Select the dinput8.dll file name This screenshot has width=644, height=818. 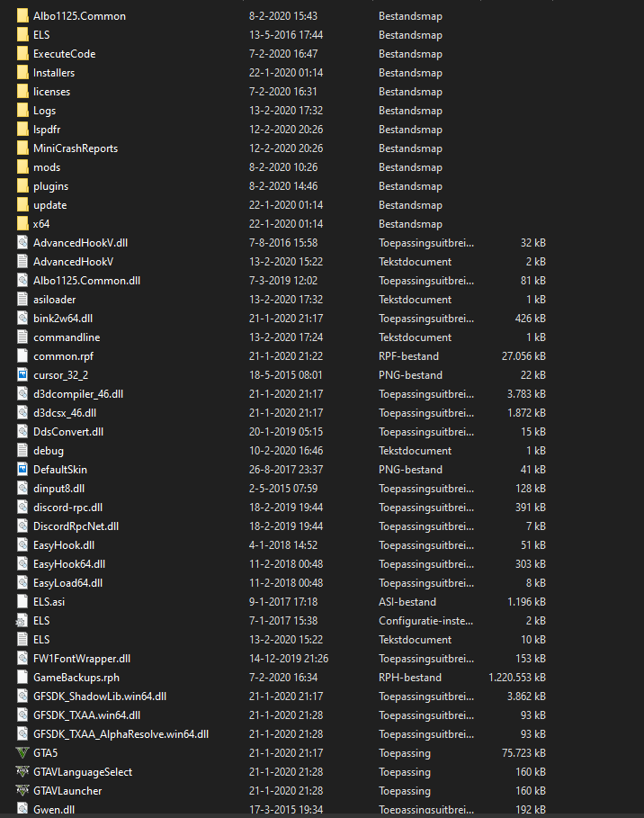pos(59,489)
